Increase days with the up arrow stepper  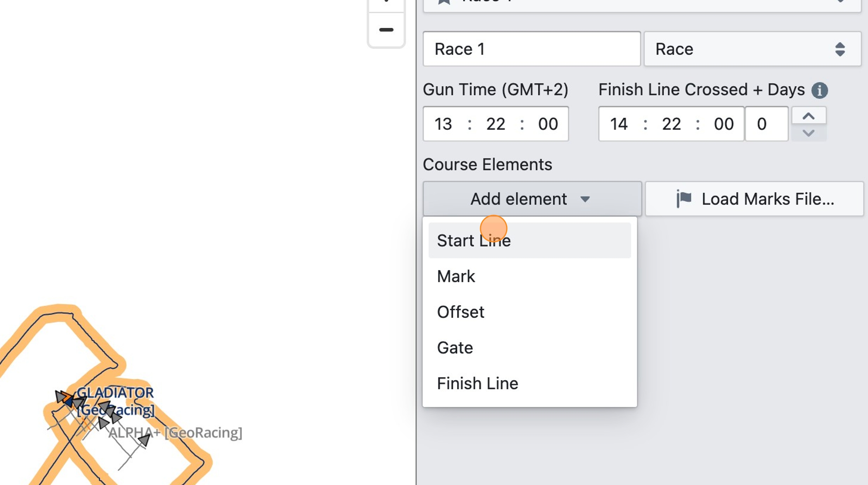tap(808, 116)
